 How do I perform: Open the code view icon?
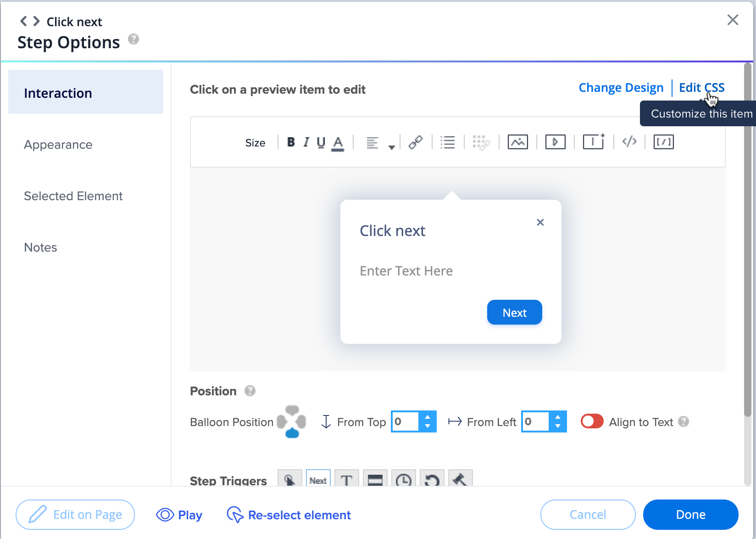pyautogui.click(x=629, y=142)
